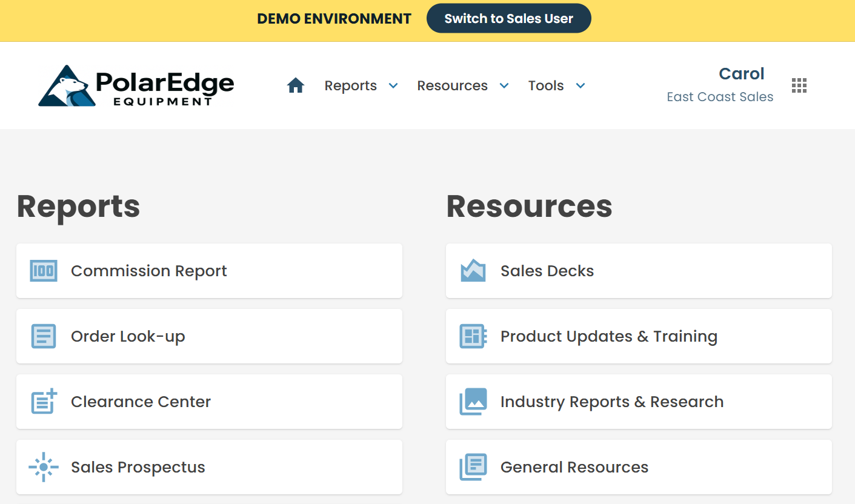Select Tools from the navigation bar
This screenshot has height=504, width=855.
point(546,85)
